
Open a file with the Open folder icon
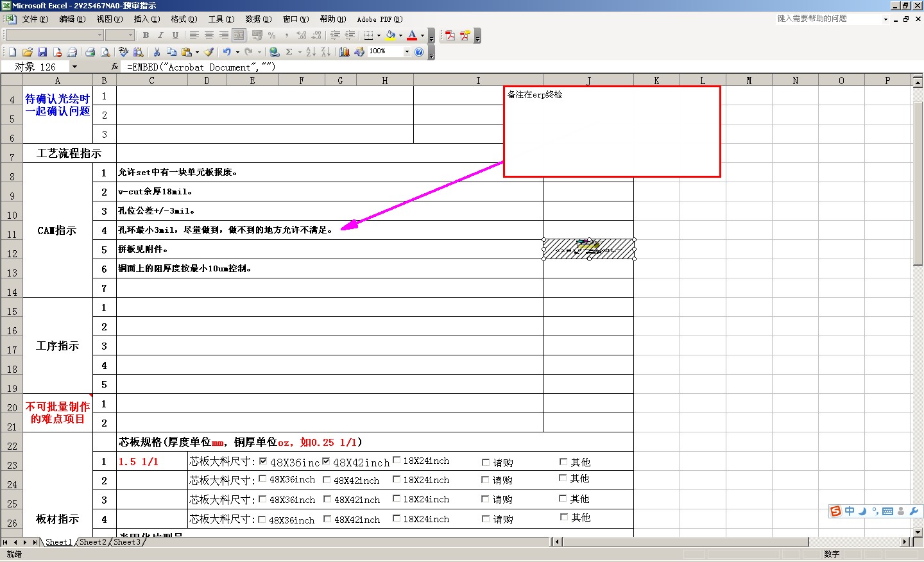tap(27, 52)
